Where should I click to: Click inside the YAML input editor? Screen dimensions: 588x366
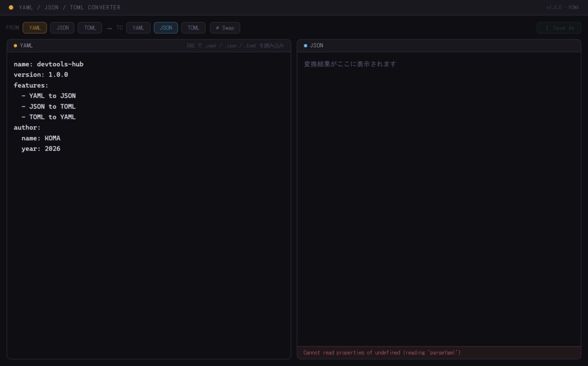(x=149, y=205)
